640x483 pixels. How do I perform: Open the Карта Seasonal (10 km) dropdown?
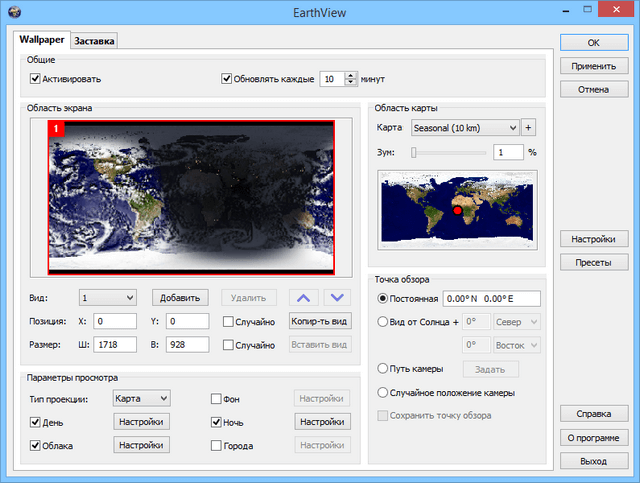pyautogui.click(x=465, y=128)
